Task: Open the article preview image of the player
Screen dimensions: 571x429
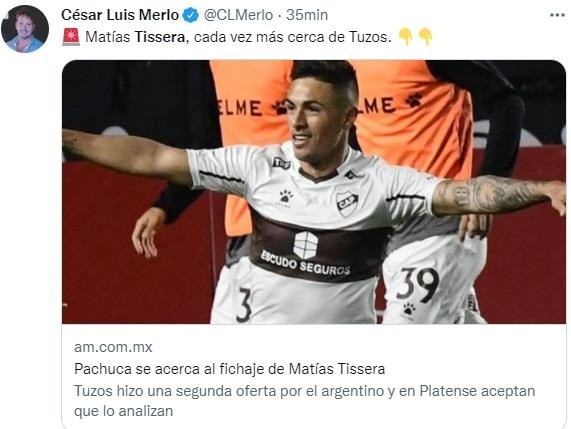Action: coord(314,192)
